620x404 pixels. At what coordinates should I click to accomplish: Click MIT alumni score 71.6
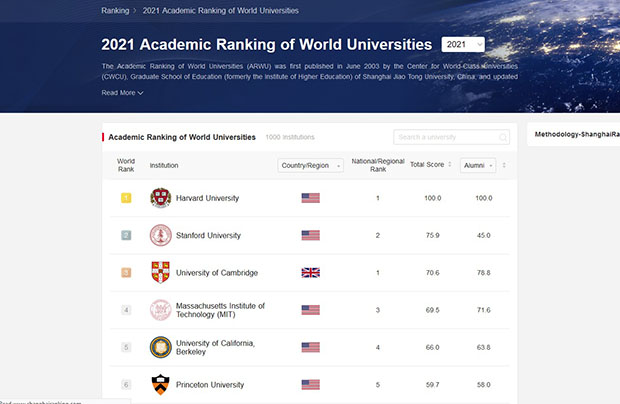tap(484, 310)
